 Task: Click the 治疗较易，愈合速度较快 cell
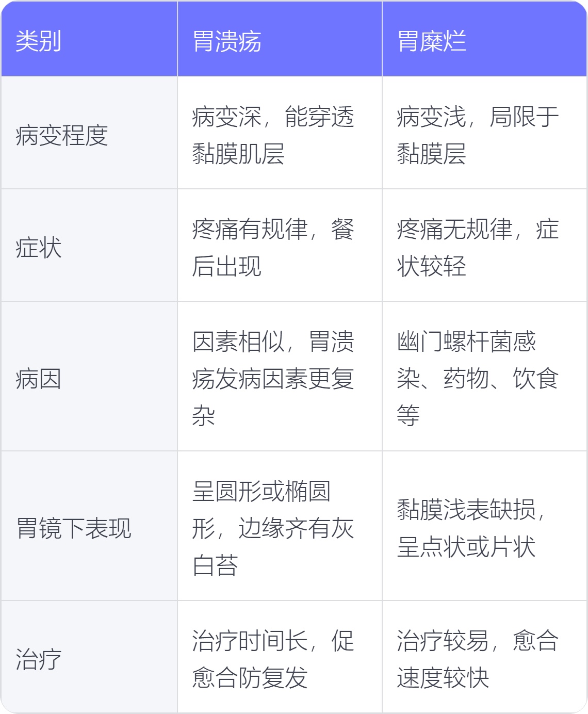(x=478, y=659)
